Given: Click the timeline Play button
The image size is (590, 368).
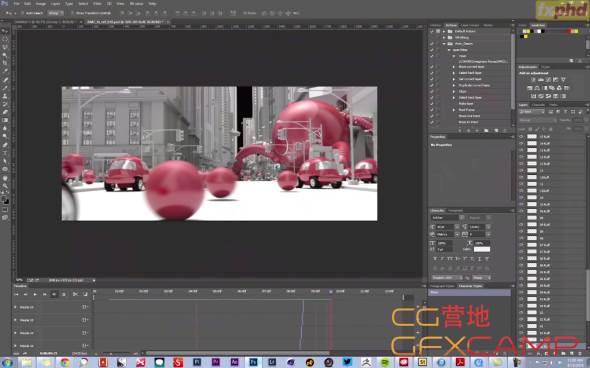Looking at the screenshot, I should [35, 294].
